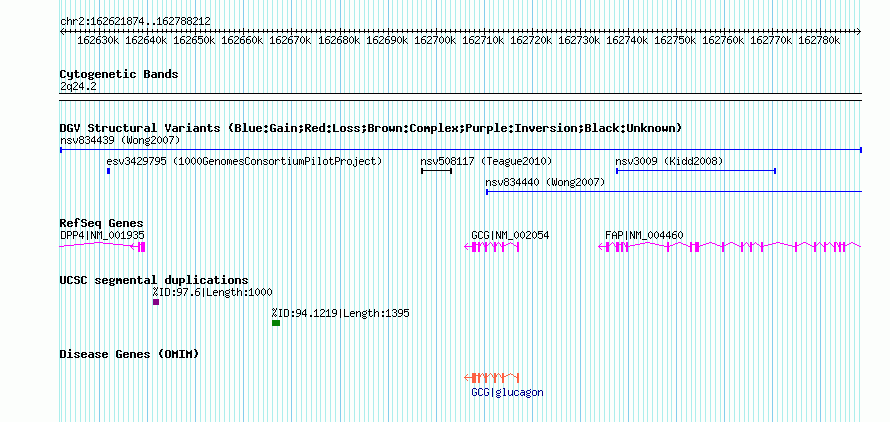Select the %ID:97.6|Length:1000 duplication label

(x=212, y=293)
